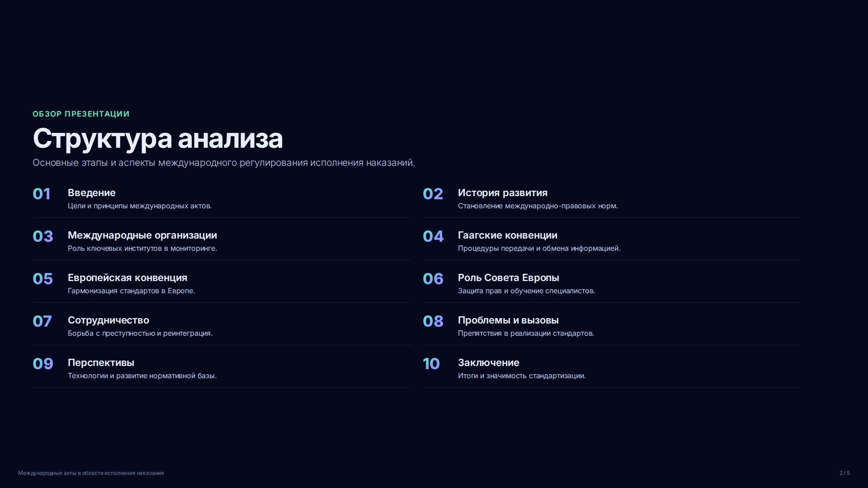
Task: Click the number 10
Action: point(431,364)
